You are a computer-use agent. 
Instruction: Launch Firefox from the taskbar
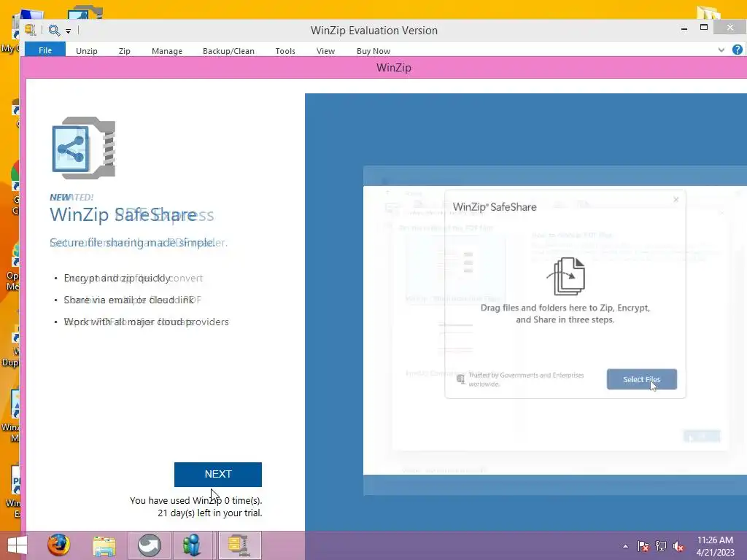58,545
